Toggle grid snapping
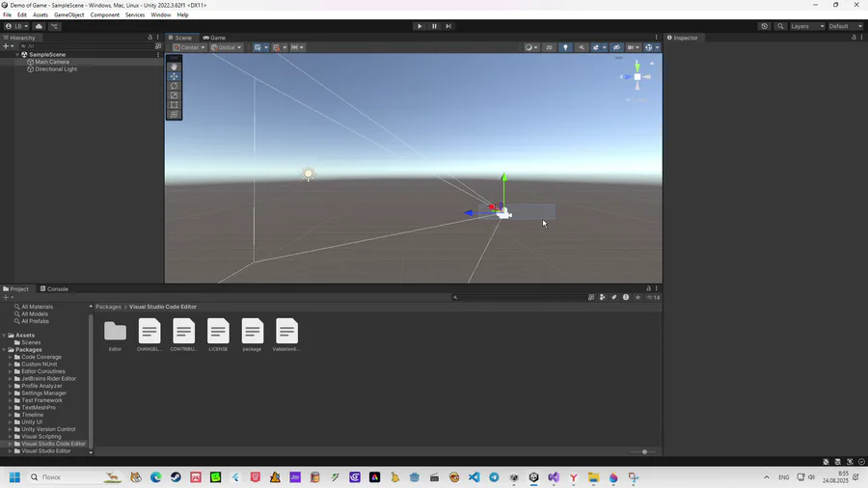This screenshot has width=868, height=488. click(x=276, y=47)
